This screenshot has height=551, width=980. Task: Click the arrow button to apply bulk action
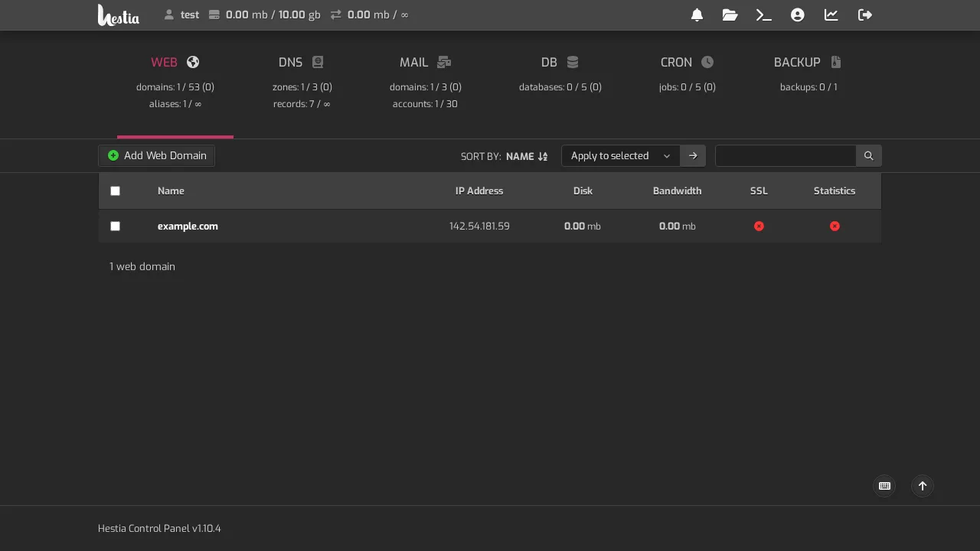click(693, 156)
